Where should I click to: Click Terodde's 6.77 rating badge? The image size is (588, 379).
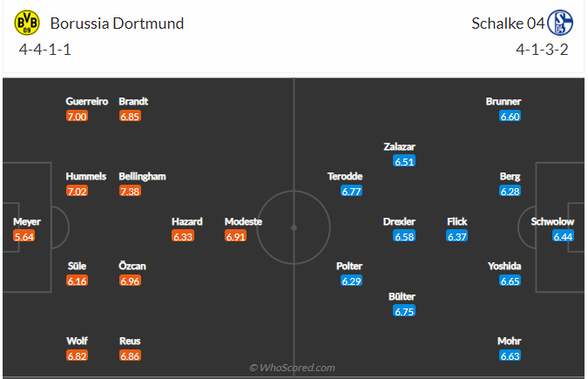click(351, 191)
